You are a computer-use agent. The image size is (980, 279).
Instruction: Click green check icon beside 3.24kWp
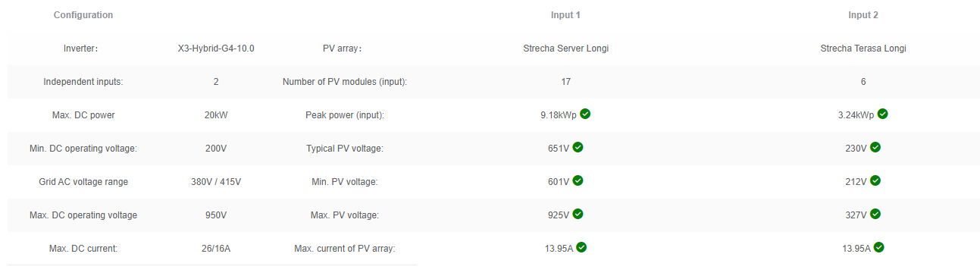pos(882,114)
